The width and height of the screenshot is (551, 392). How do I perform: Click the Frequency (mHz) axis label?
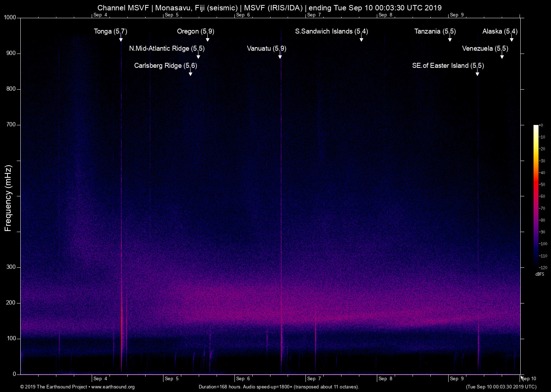tap(8, 198)
